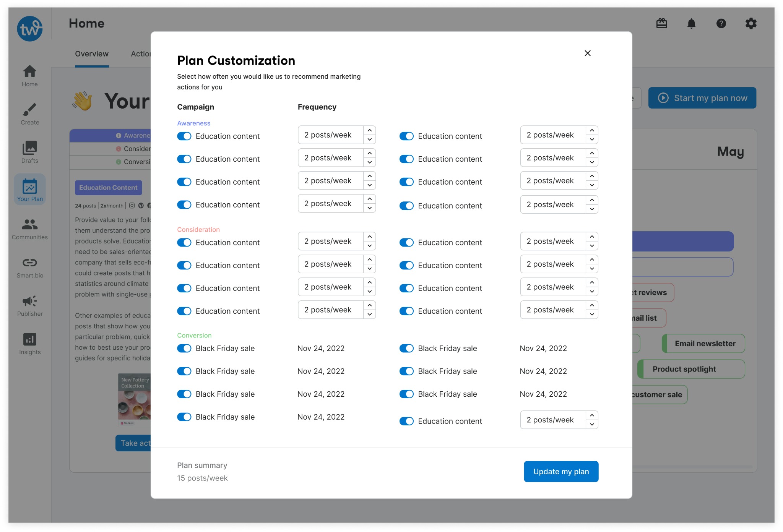This screenshot has width=783, height=532.
Task: Open Insights in the sidebar
Action: [29, 344]
